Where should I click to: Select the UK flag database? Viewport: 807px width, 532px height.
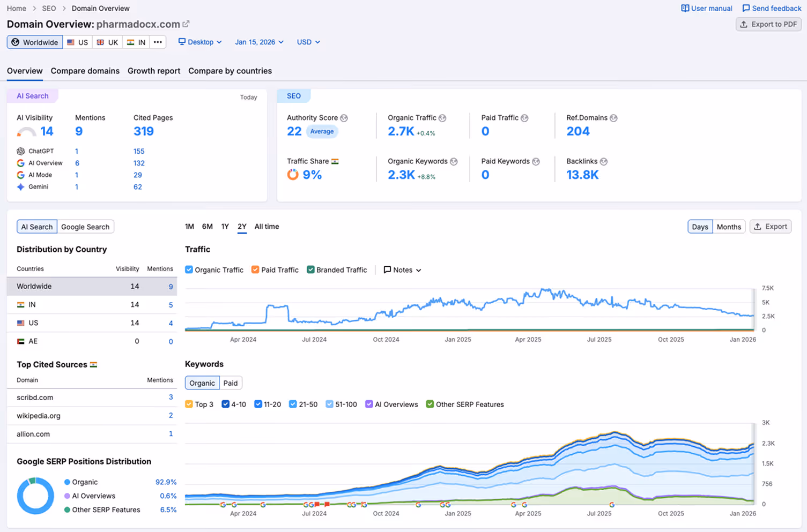(x=107, y=42)
